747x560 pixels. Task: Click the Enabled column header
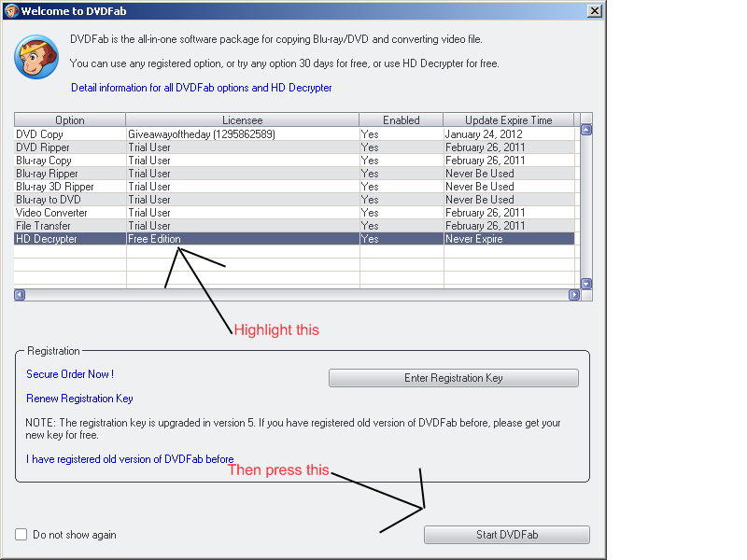tap(402, 120)
